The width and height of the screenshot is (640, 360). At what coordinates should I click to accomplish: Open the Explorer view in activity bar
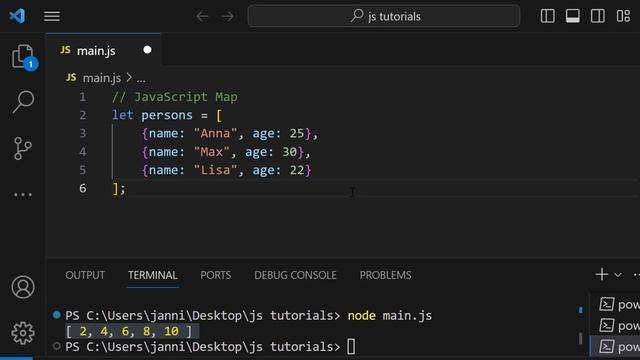click(x=23, y=57)
